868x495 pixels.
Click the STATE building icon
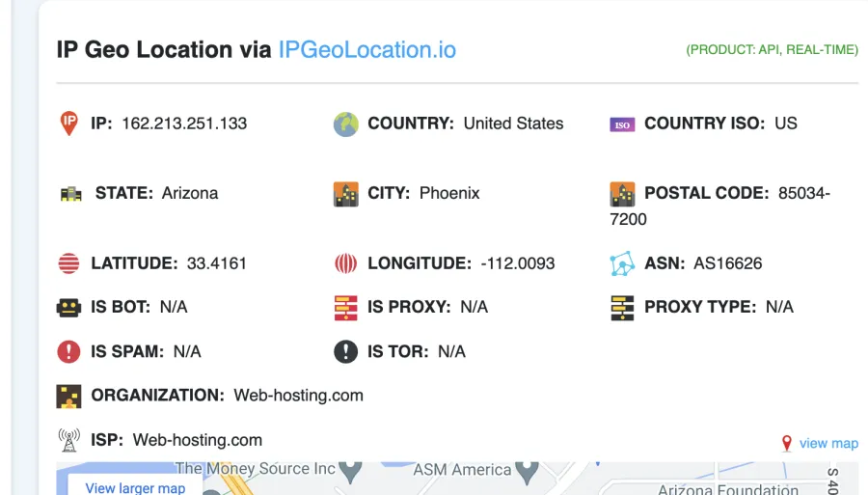(x=70, y=194)
